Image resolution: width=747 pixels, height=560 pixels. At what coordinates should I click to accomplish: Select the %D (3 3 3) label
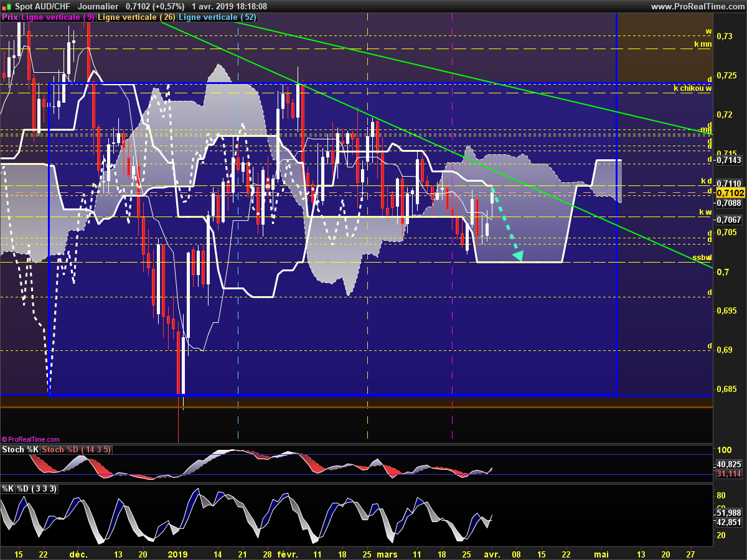tap(37, 488)
